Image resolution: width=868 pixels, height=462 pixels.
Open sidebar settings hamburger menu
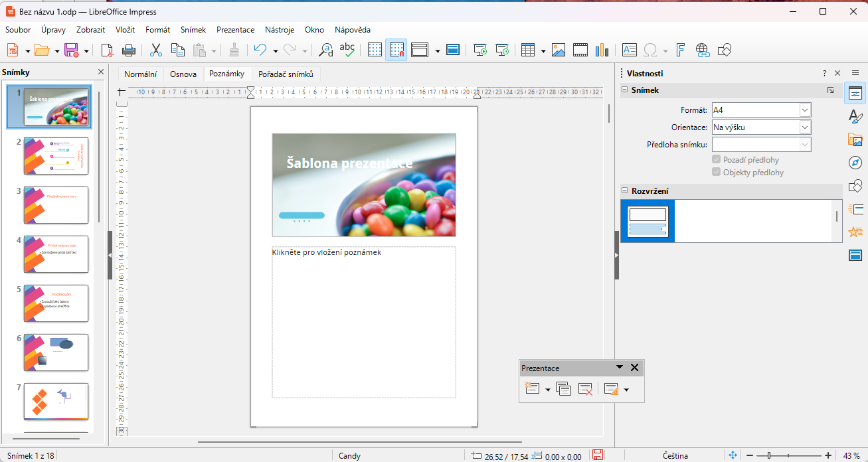point(855,73)
